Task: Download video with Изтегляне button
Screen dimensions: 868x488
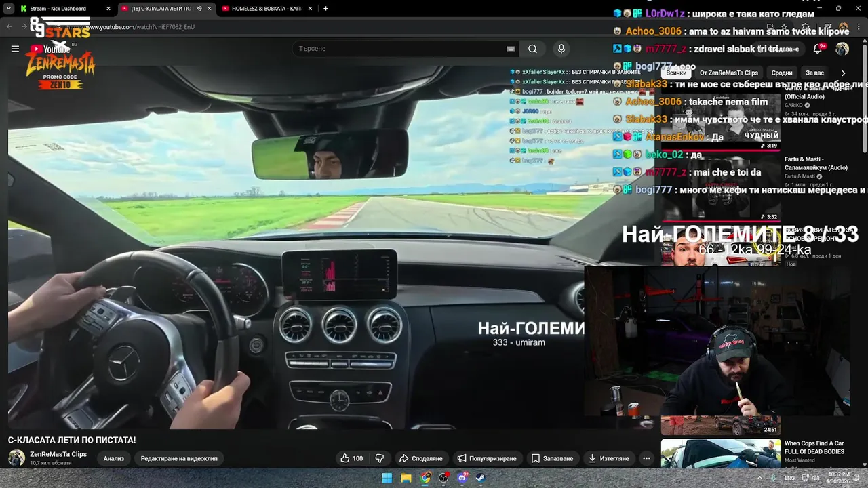Action: coord(608,458)
